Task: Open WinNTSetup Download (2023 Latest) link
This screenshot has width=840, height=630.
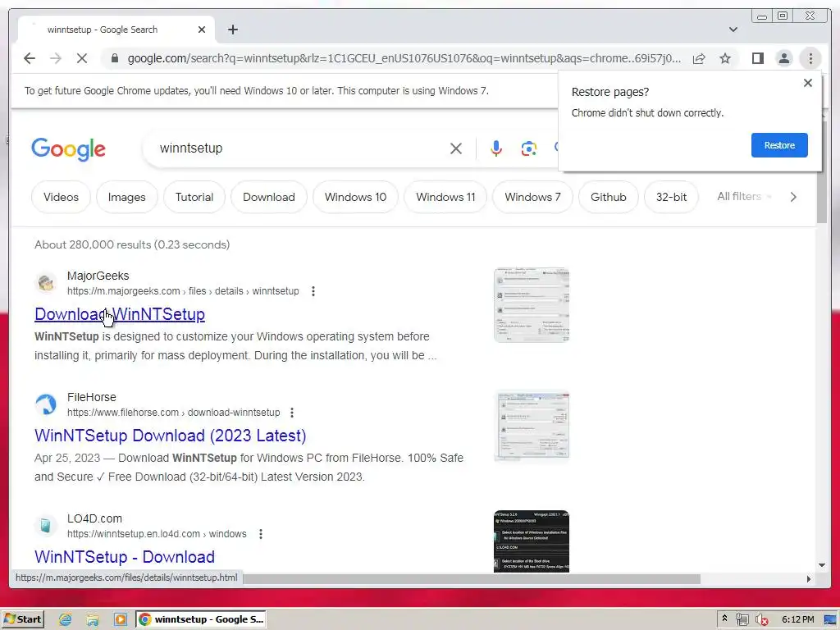Action: [171, 436]
